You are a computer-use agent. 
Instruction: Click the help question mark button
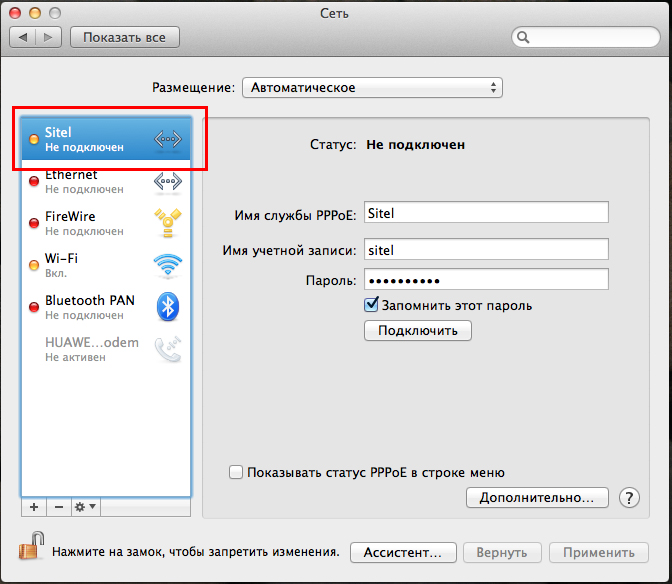629,497
